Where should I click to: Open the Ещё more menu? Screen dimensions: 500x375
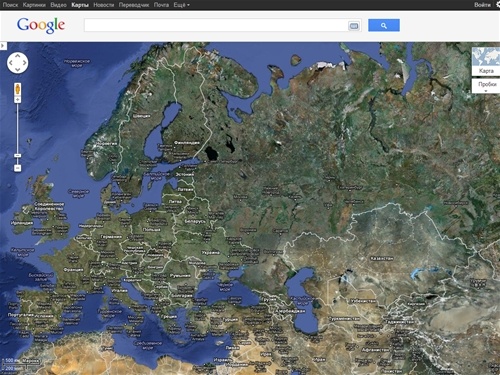pyautogui.click(x=181, y=5)
